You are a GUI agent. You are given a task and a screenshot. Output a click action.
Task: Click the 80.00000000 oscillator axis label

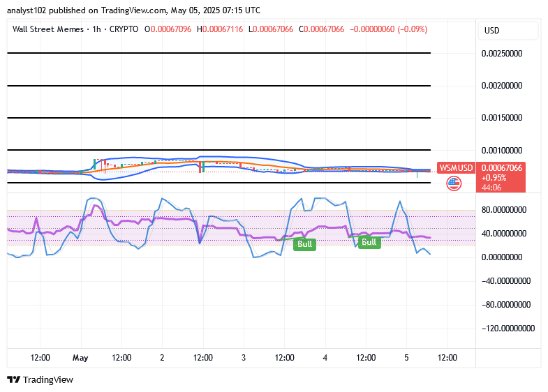(x=504, y=210)
